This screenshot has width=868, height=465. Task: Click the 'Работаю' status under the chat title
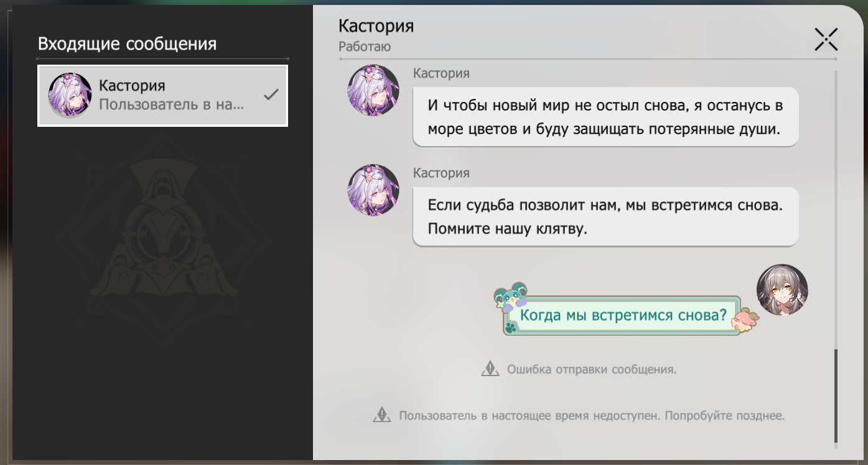point(365,47)
